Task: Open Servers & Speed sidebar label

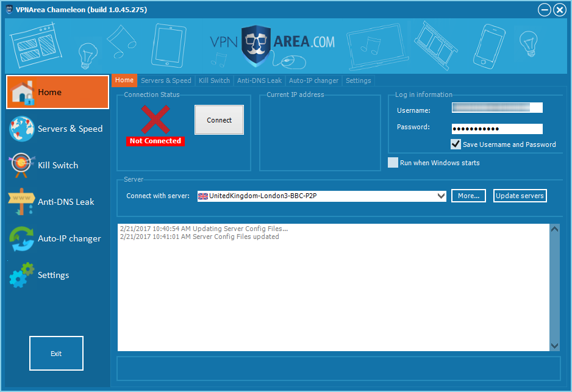Action: point(70,129)
